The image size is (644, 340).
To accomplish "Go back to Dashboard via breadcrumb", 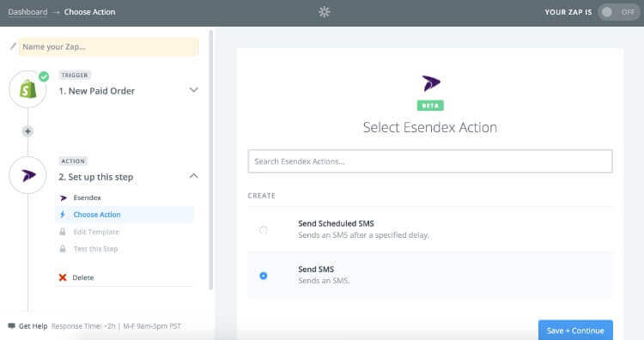I will click(27, 12).
